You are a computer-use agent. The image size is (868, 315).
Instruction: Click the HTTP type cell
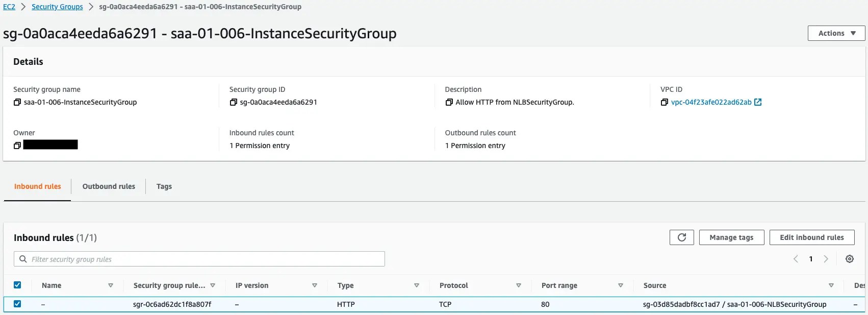(346, 304)
